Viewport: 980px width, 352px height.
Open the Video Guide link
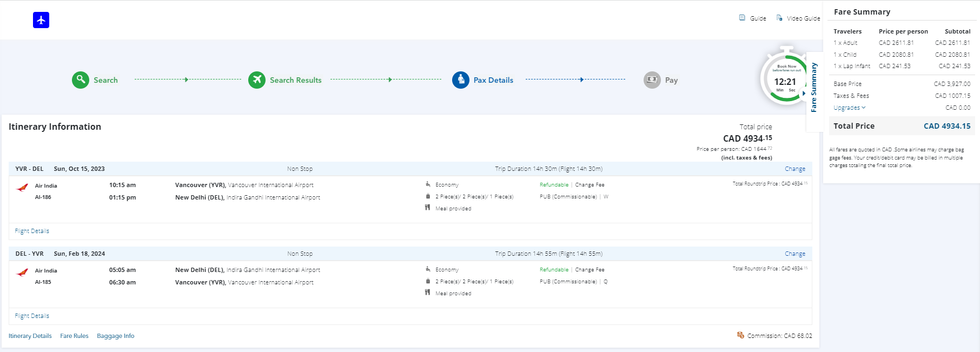pos(798,18)
